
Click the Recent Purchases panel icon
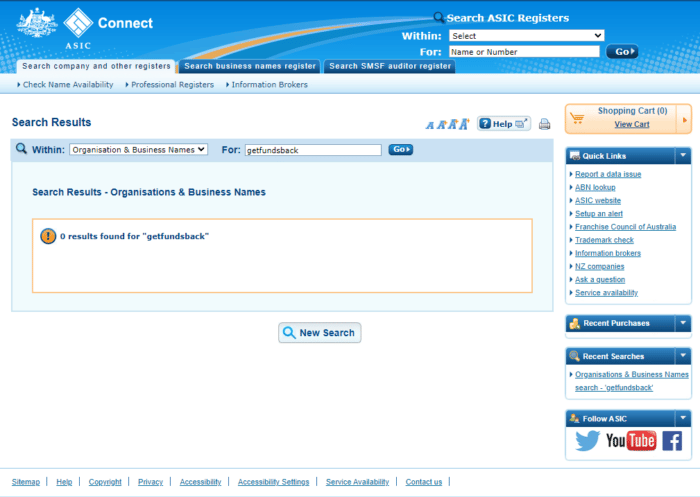(x=575, y=323)
